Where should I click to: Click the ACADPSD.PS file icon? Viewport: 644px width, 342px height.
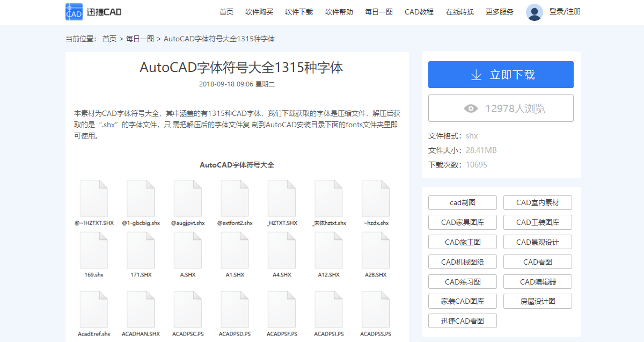click(x=235, y=309)
